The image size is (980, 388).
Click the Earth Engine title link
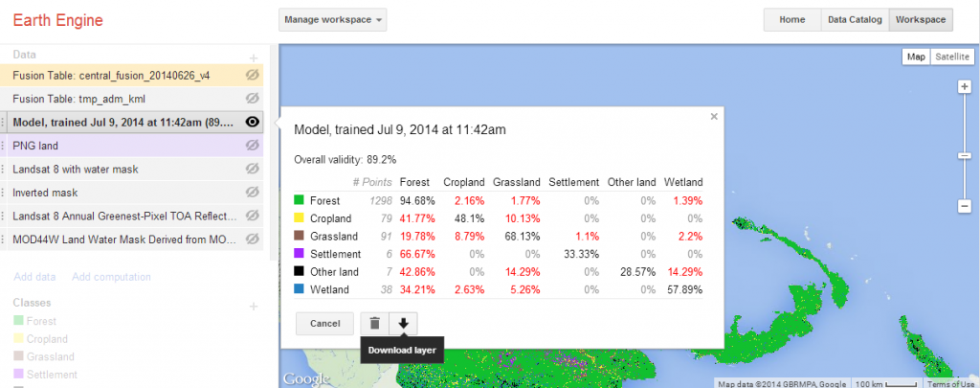[x=58, y=20]
